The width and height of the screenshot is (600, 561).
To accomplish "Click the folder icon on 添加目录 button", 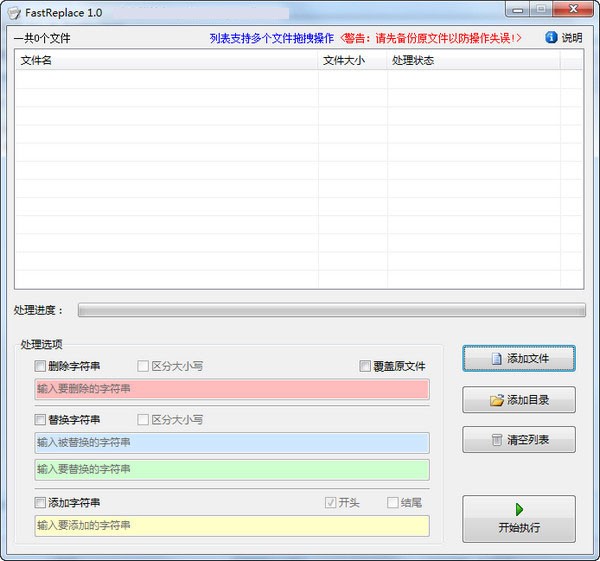I will click(x=496, y=400).
